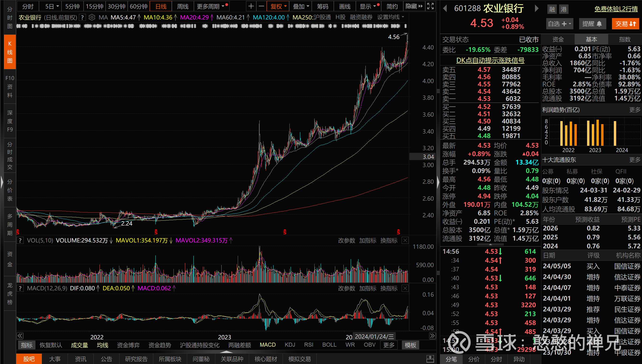Open MACD indicator help icon

pos(20,288)
